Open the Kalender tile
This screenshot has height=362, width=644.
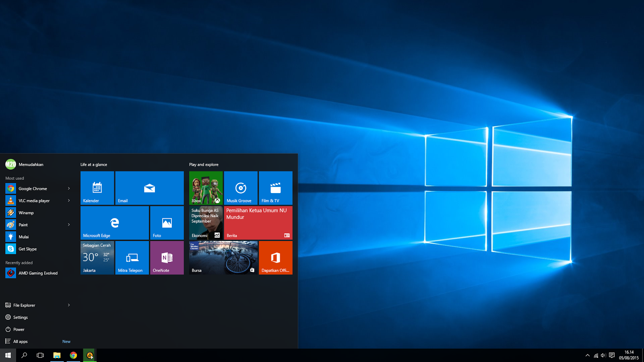pos(97,188)
